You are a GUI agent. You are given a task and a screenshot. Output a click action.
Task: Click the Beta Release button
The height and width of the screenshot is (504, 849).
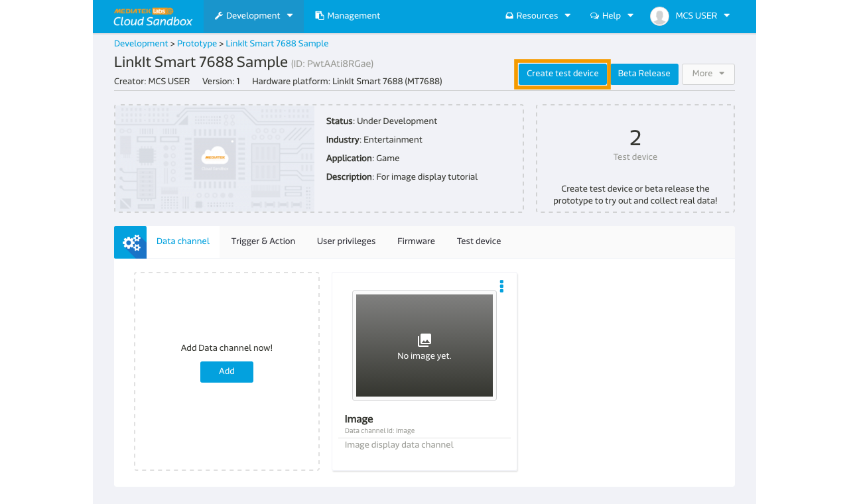644,74
